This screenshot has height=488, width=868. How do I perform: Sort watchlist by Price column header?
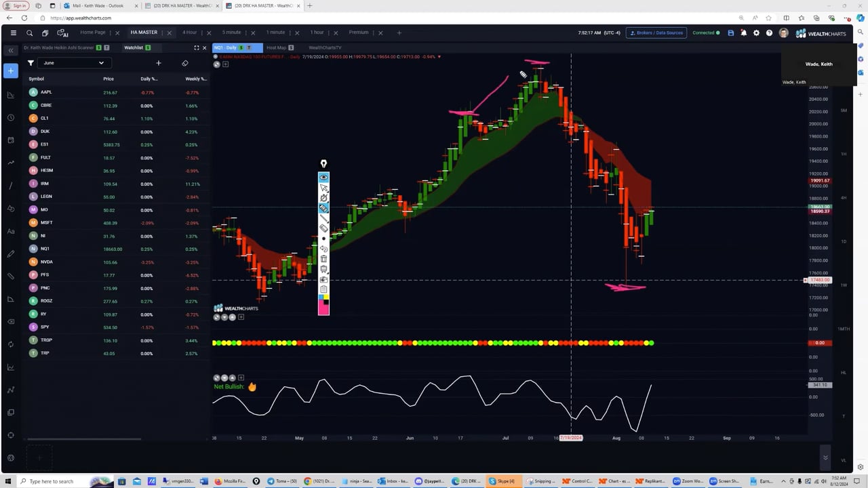pos(108,79)
